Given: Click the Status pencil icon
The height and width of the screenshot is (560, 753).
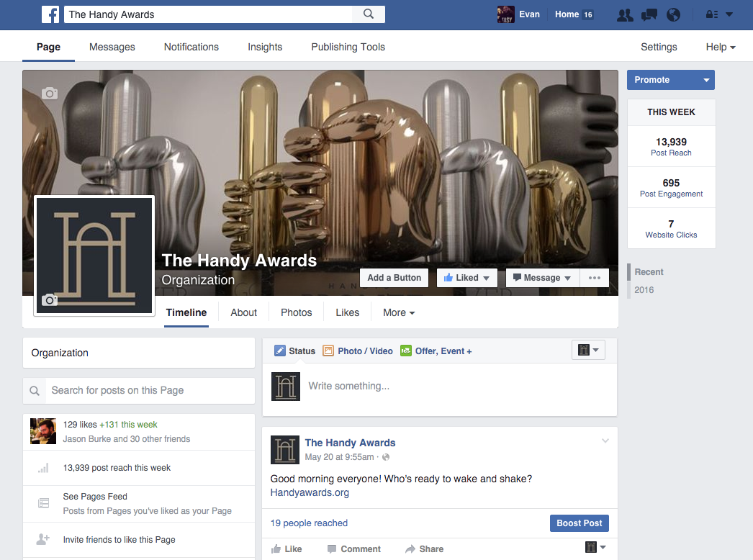Looking at the screenshot, I should (279, 351).
